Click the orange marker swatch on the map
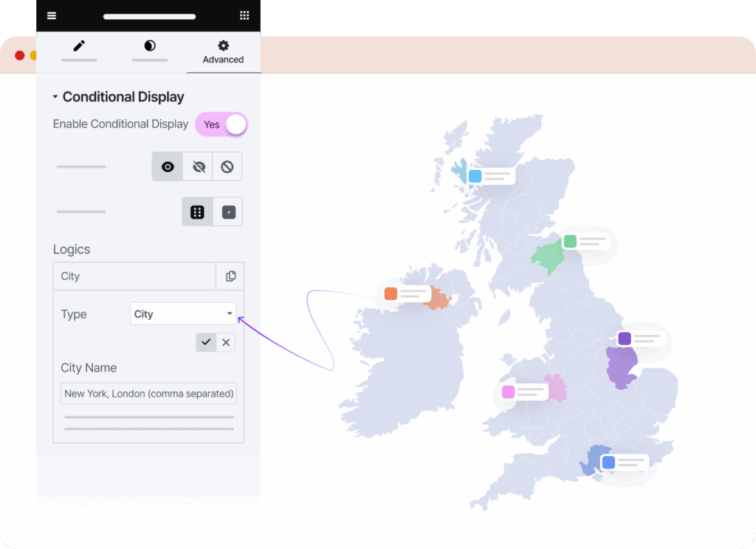756x549 pixels. pyautogui.click(x=391, y=294)
